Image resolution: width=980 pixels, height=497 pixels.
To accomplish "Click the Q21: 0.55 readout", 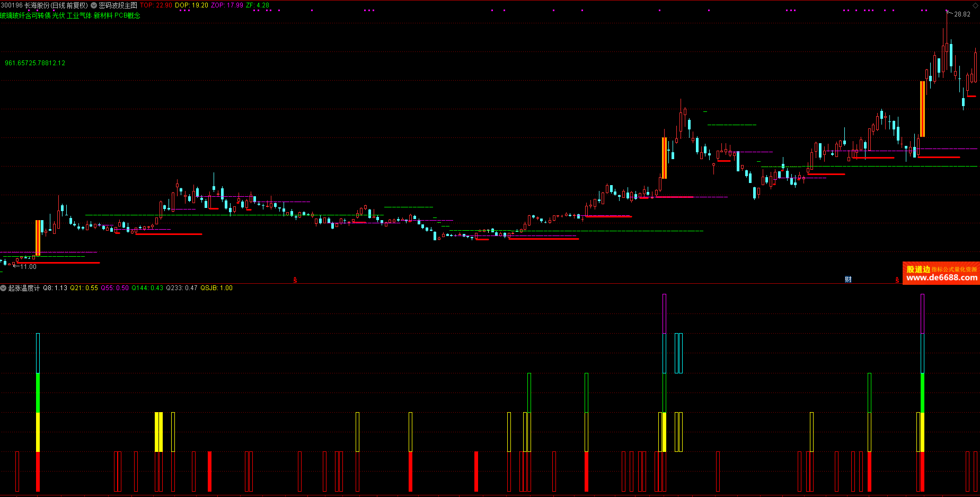I will [84, 288].
